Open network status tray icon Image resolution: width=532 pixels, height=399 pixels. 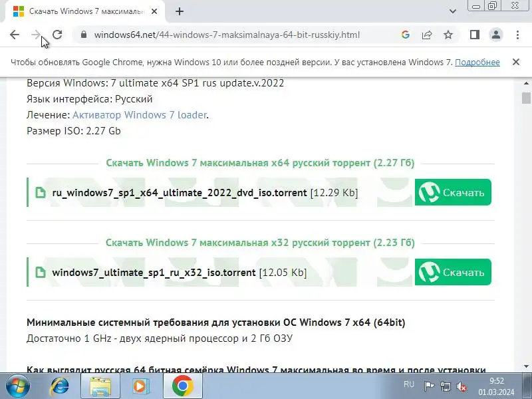tap(446, 386)
